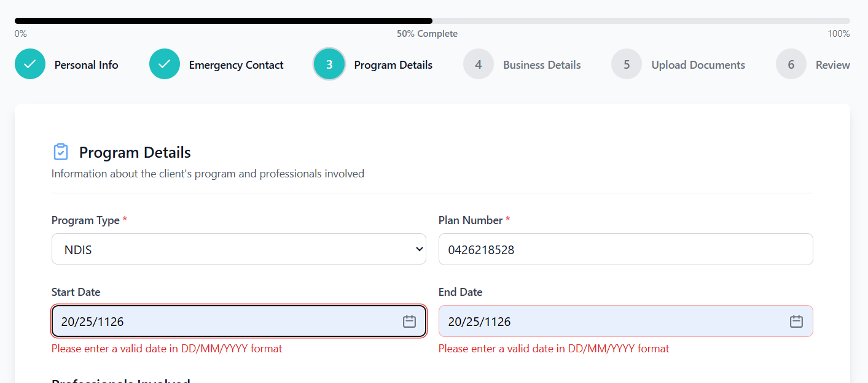Open the End Date calendar picker icon
This screenshot has width=868, height=383.
click(x=796, y=321)
